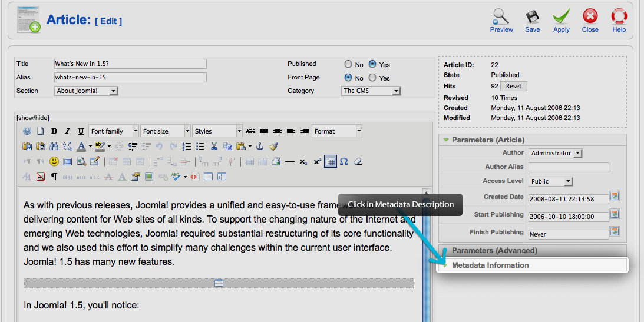644x322 pixels.
Task: Open the Finish Publishing calendar picker
Action: click(x=615, y=231)
